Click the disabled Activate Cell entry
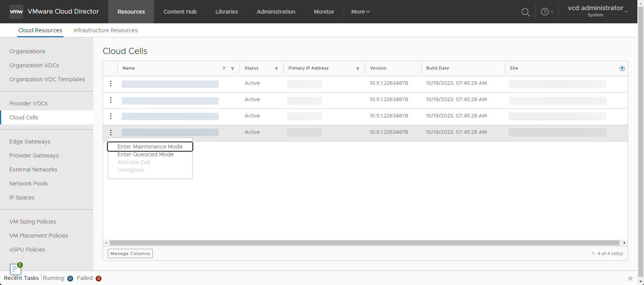Screen dimensions: 644x285 [x=134, y=162]
